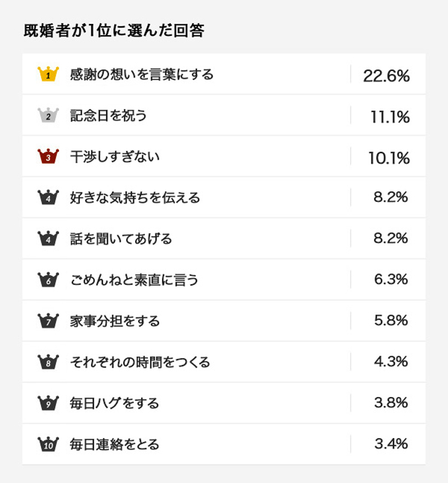Image resolution: width=448 pixels, height=483 pixels.
Task: Click the silver rank 2 crown icon
Action: (x=48, y=115)
